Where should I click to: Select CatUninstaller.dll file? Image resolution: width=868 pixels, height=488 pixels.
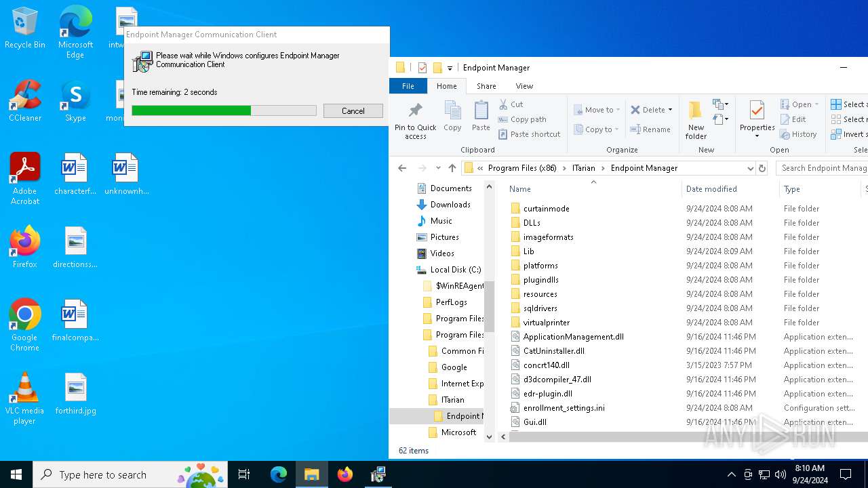tap(553, 351)
